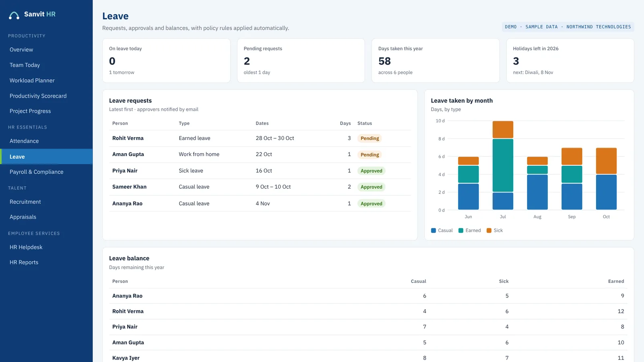The height and width of the screenshot is (362, 644).
Task: Click the Jul bar in the chart
Action: pyautogui.click(x=503, y=165)
